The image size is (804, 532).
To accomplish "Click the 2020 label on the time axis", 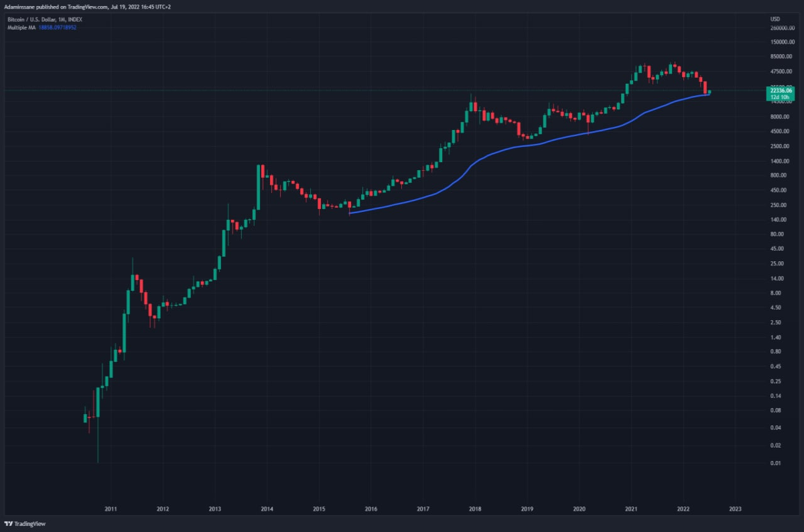I will tap(579, 509).
